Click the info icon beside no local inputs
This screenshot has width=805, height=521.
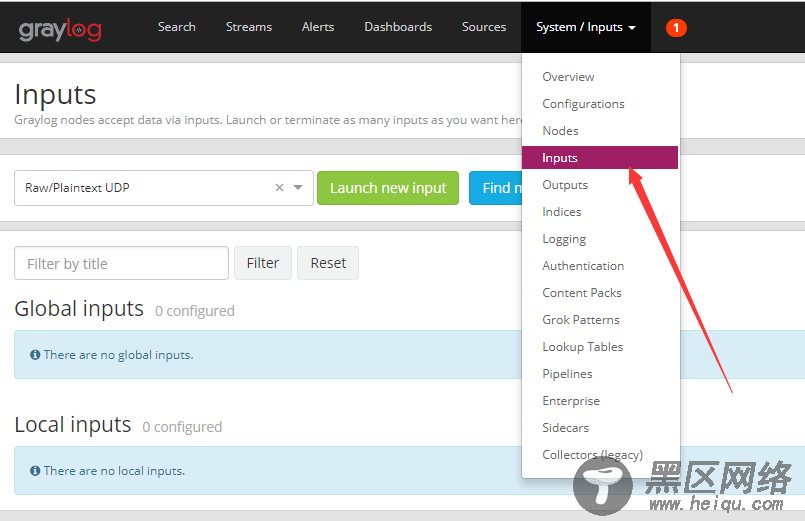pyautogui.click(x=35, y=471)
